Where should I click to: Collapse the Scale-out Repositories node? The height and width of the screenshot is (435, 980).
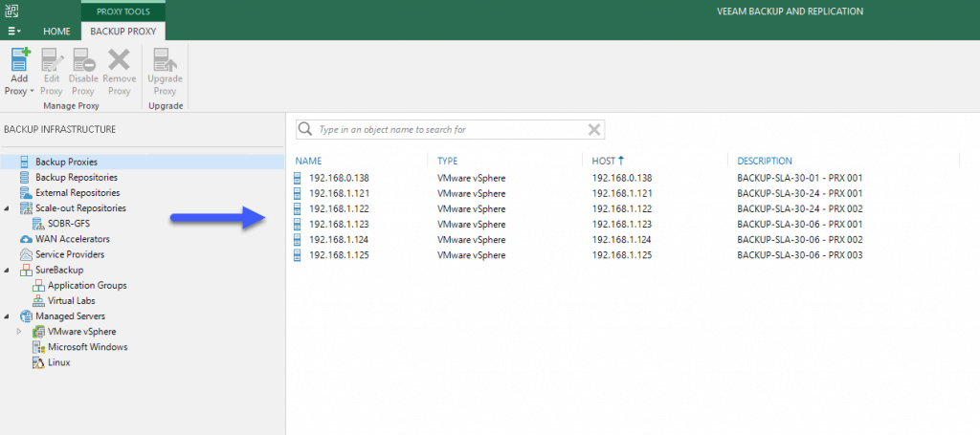pyautogui.click(x=8, y=208)
